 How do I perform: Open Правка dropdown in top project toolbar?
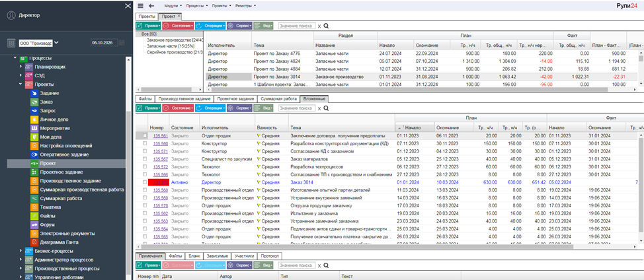(148, 25)
